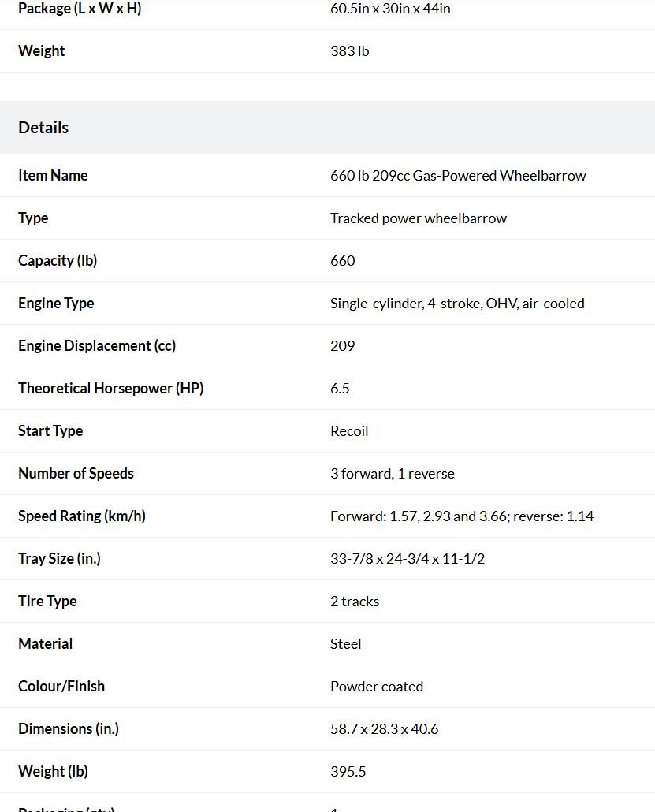Select the Item Name label

53,175
